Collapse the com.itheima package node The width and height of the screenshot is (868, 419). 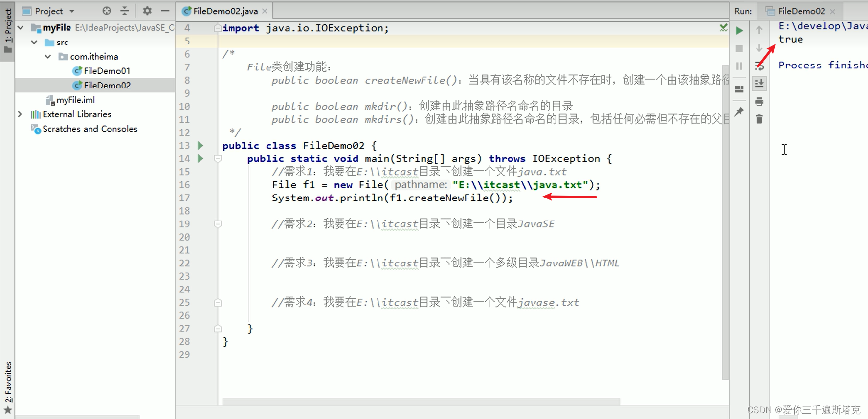[48, 57]
